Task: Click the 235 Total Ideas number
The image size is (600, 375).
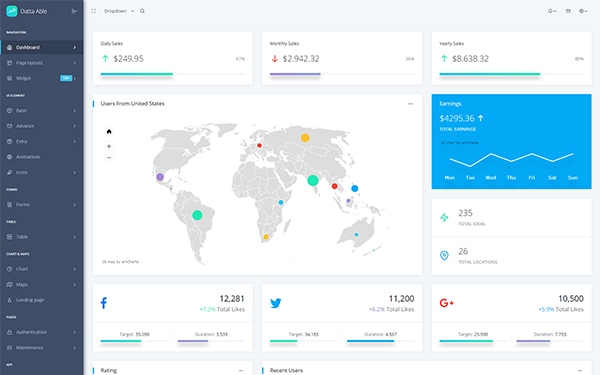Action: coord(466,213)
